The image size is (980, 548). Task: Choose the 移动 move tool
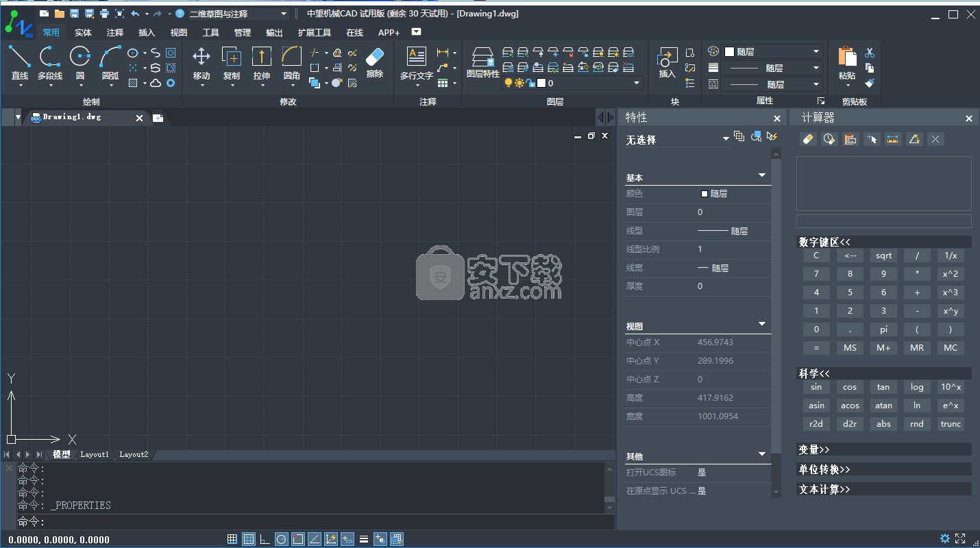tap(201, 63)
